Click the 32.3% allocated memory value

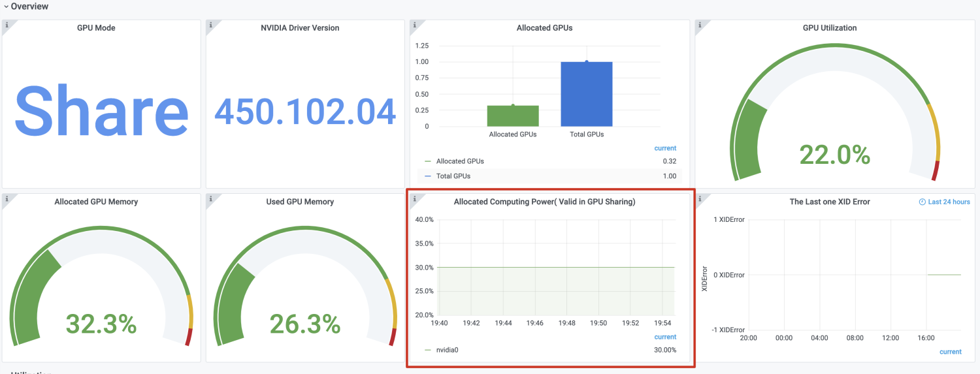tap(101, 323)
